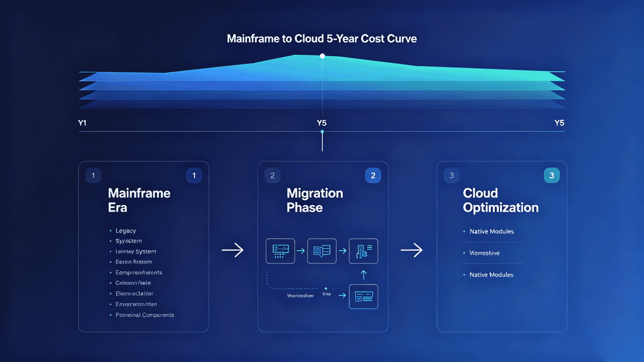Click the Legacy bullet item
The height and width of the screenshot is (362, 644).
[126, 231]
